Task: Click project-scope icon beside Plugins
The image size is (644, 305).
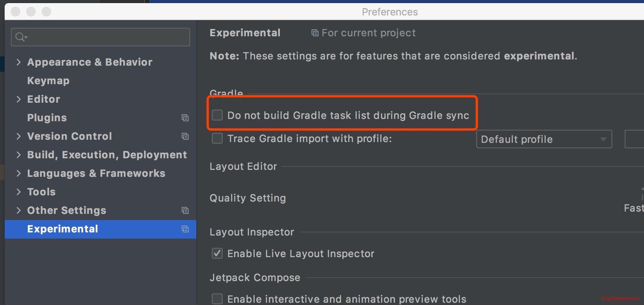Action: 185,118
